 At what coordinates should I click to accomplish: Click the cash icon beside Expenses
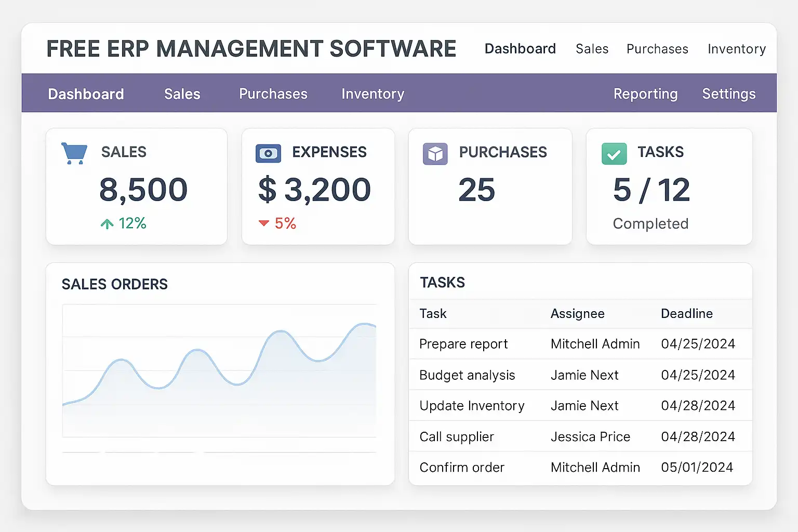point(268,154)
